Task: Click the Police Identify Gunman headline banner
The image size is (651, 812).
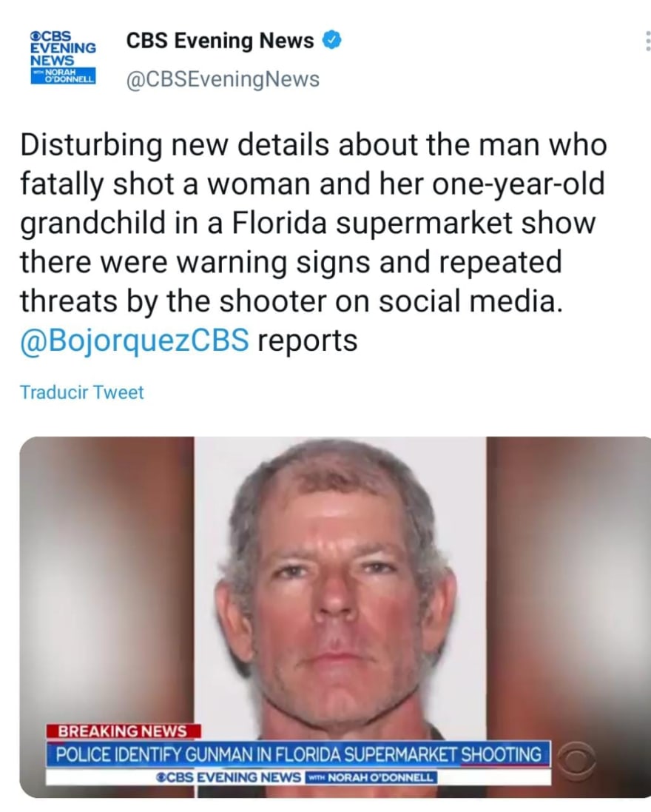Action: (x=298, y=754)
